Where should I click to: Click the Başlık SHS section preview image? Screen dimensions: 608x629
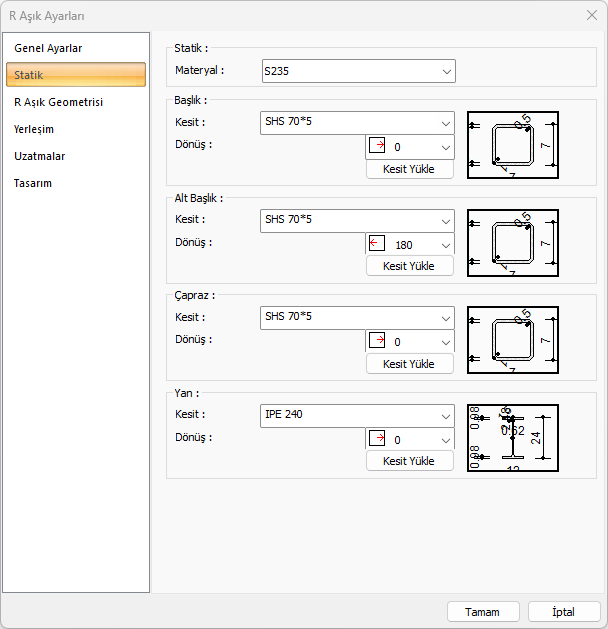[x=512, y=145]
